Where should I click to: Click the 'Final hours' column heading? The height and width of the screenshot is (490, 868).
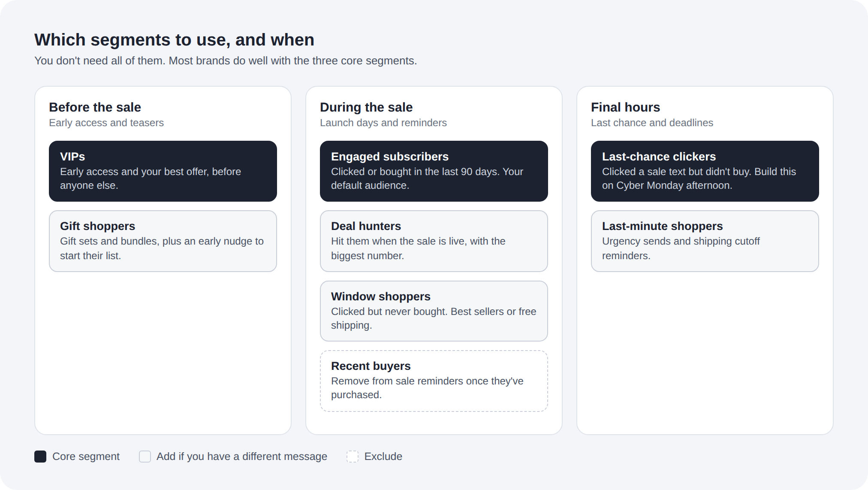click(625, 107)
